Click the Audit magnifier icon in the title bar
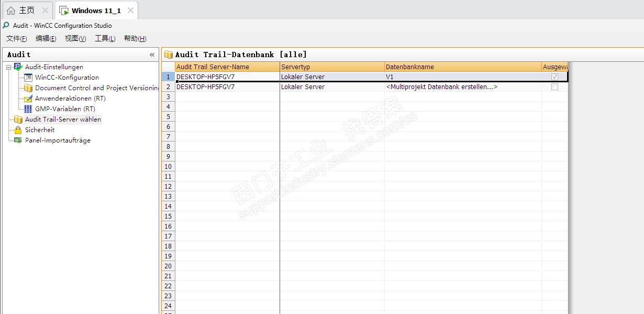Image resolution: width=644 pixels, height=314 pixels. click(x=6, y=25)
